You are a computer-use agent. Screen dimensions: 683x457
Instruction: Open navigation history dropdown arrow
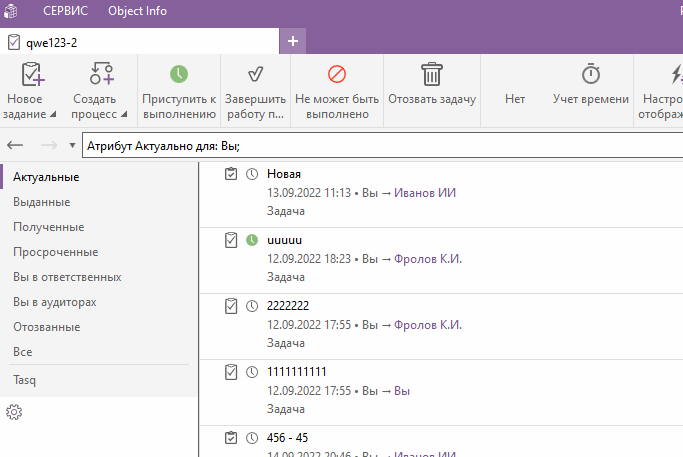click(72, 145)
